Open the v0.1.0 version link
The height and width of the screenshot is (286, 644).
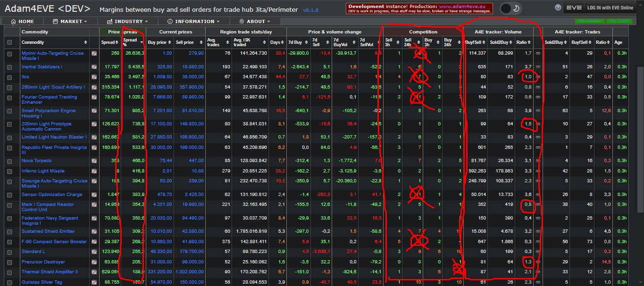point(311,10)
